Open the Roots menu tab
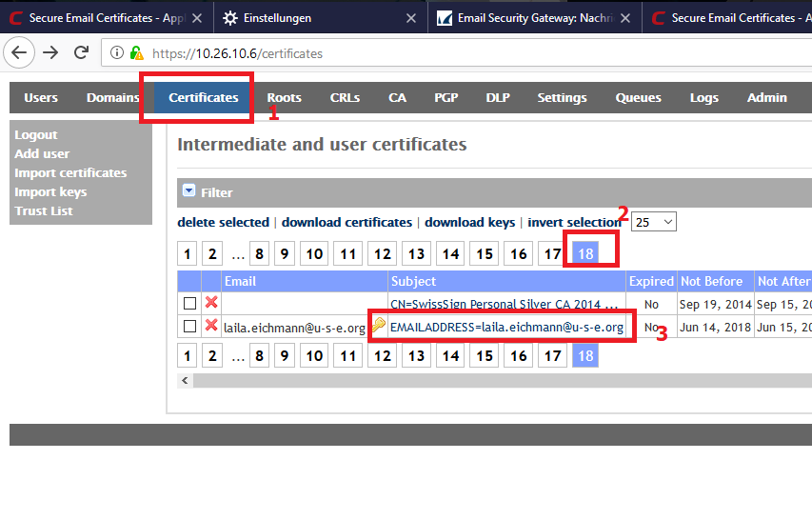812x520 pixels. point(284,97)
